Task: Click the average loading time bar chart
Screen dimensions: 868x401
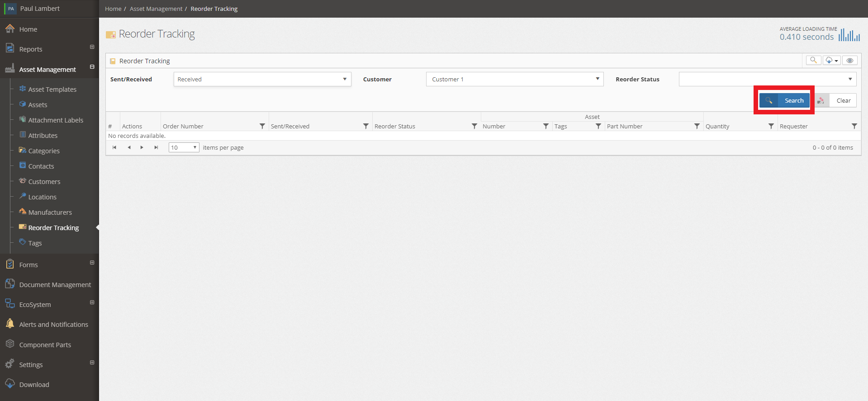Action: 849,35
